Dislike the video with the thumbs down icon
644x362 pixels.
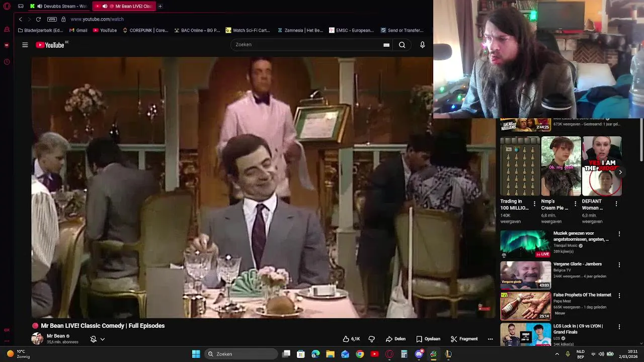tap(372, 339)
